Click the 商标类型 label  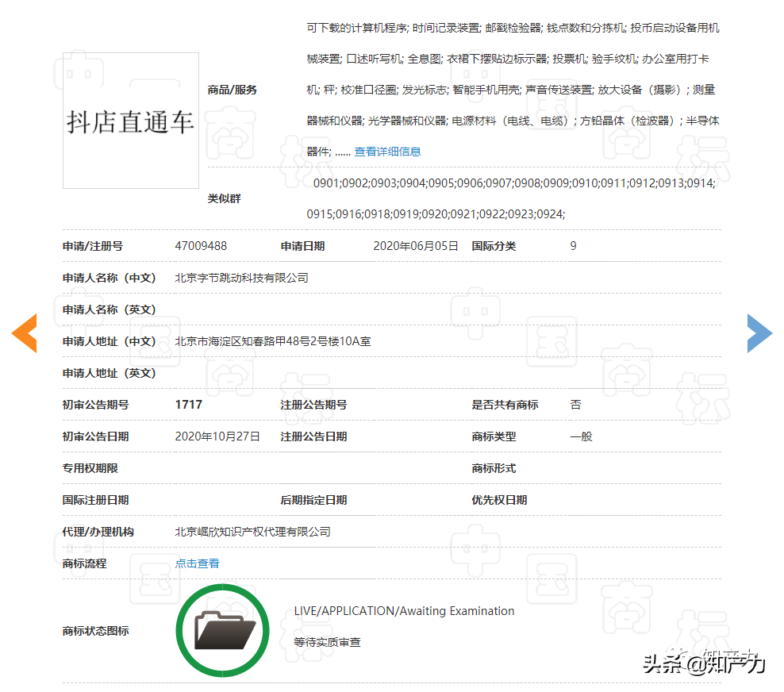click(494, 436)
